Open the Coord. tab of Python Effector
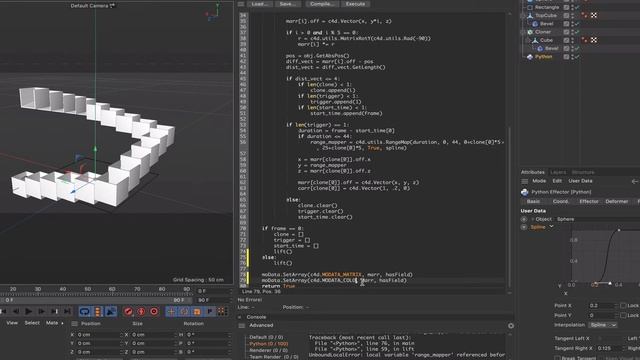640x360 pixels. click(x=560, y=202)
